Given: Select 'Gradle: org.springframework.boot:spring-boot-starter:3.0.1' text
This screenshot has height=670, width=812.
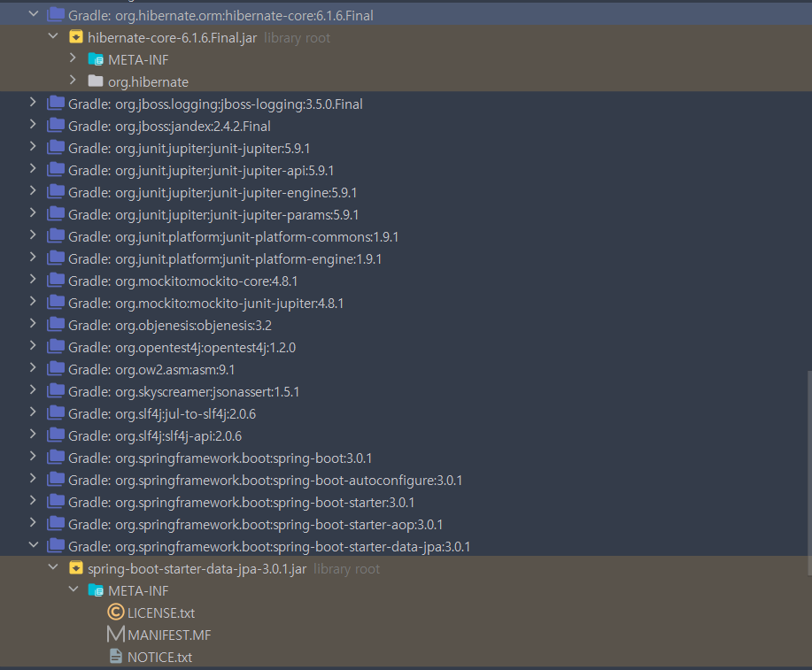Looking at the screenshot, I should [x=242, y=503].
